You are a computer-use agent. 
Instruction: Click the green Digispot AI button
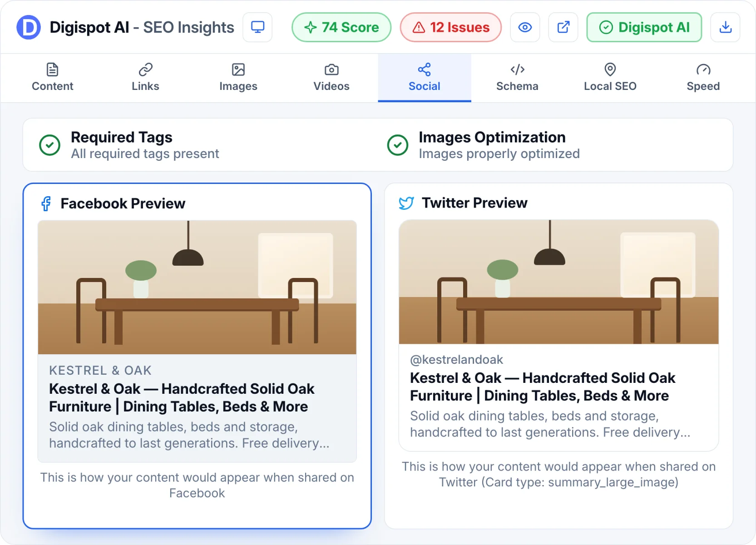pyautogui.click(x=644, y=27)
